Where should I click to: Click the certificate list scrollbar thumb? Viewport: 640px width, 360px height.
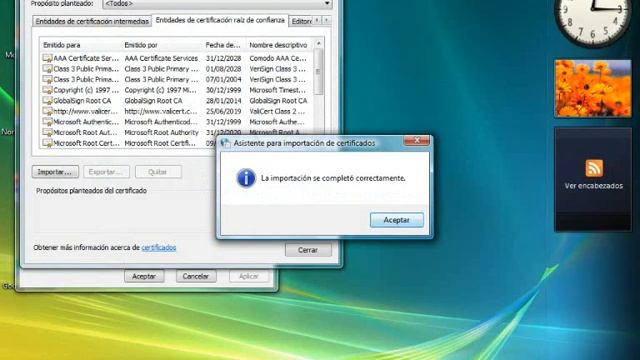click(x=319, y=72)
